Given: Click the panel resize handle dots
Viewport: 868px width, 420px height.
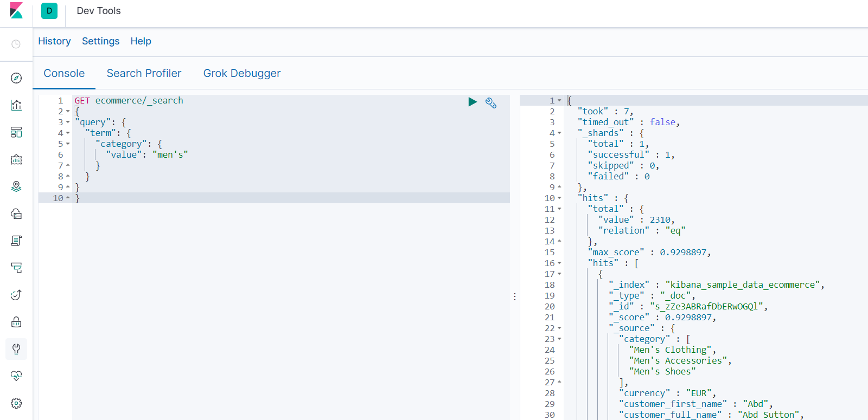Looking at the screenshot, I should point(515,296).
